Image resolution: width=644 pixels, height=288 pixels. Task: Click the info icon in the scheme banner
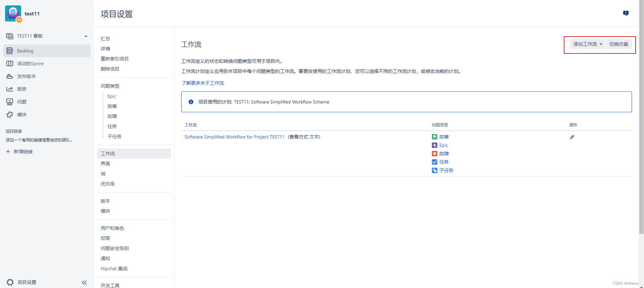tap(191, 102)
